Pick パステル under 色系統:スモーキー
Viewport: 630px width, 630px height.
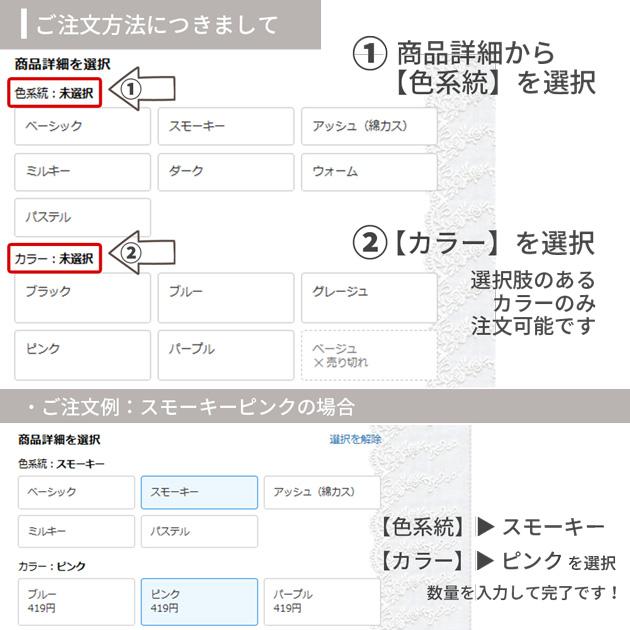pyautogui.click(x=199, y=531)
